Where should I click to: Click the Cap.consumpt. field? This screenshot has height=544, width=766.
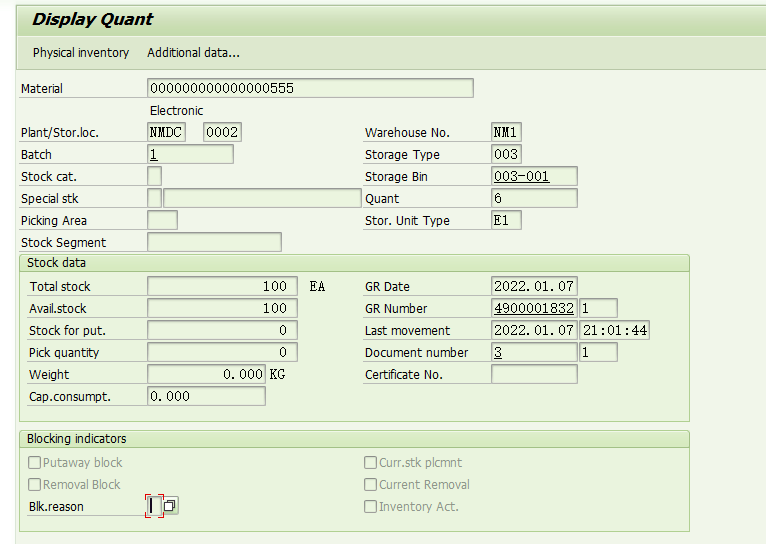click(x=207, y=396)
